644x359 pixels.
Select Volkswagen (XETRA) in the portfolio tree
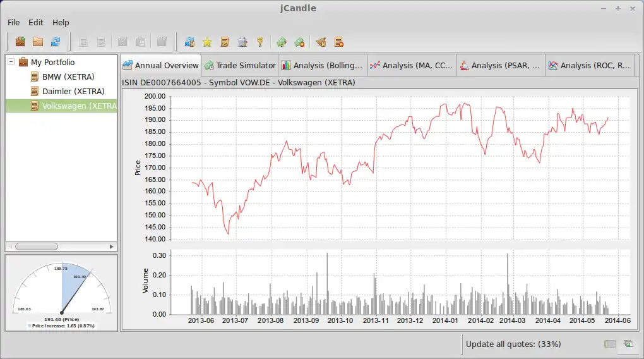click(x=80, y=106)
